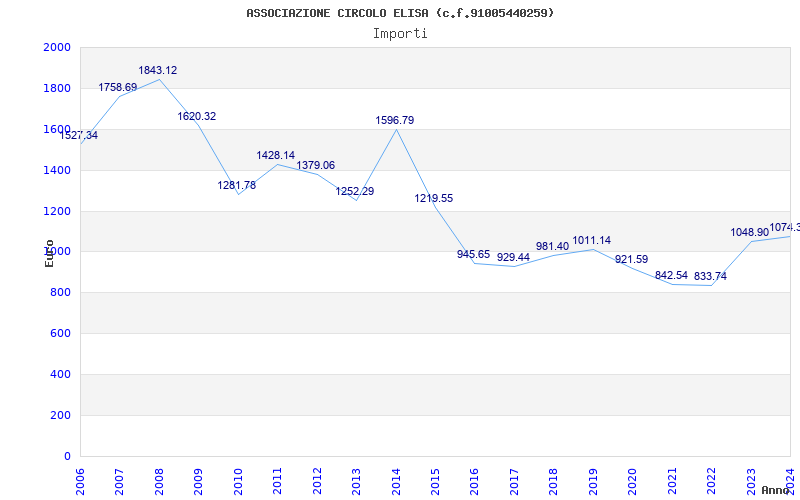The width and height of the screenshot is (800, 500).
Task: Click y-axis tick 1200
Action: click(57, 211)
